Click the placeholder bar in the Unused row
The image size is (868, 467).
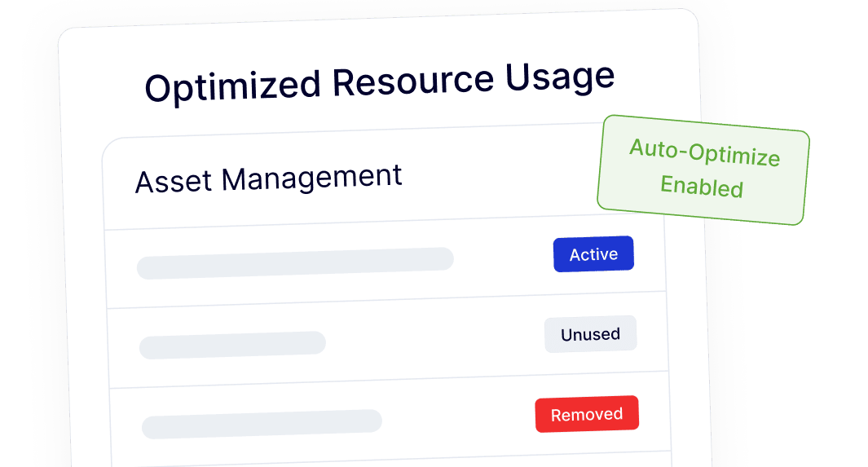232,346
